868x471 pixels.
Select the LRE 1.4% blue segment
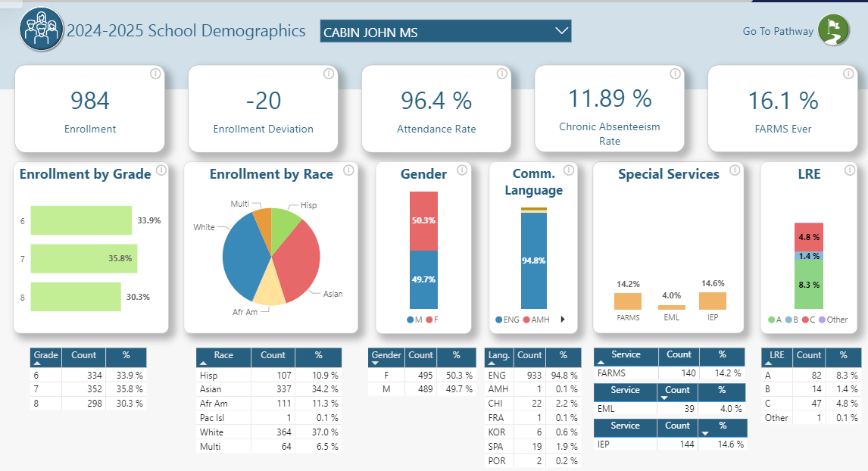coord(809,256)
